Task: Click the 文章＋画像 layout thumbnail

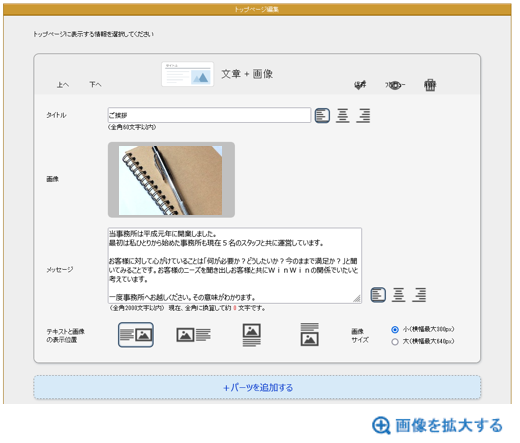Action: point(188,74)
